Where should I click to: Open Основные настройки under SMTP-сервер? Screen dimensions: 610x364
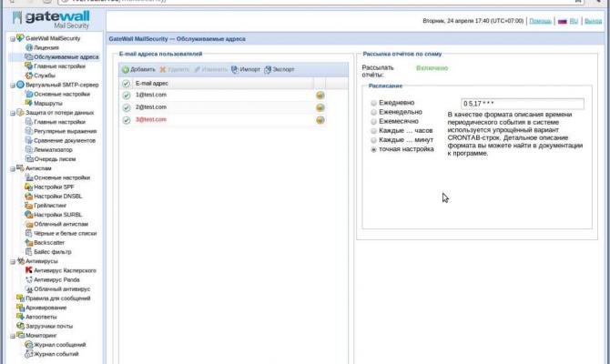(x=62, y=94)
